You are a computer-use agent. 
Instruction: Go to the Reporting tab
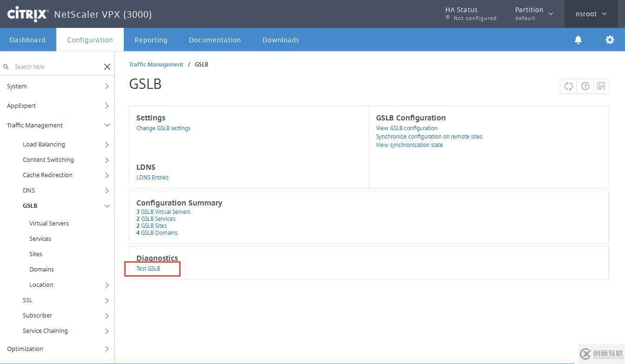pyautogui.click(x=151, y=40)
